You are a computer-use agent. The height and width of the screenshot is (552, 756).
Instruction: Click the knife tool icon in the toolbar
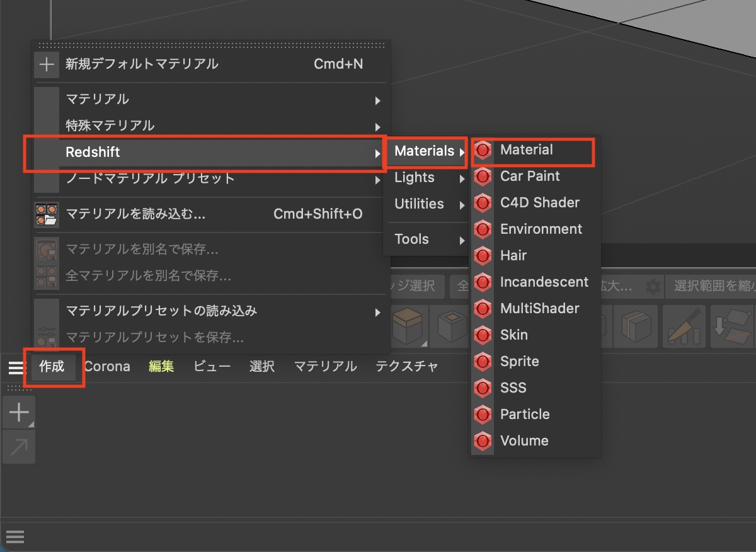coord(684,326)
